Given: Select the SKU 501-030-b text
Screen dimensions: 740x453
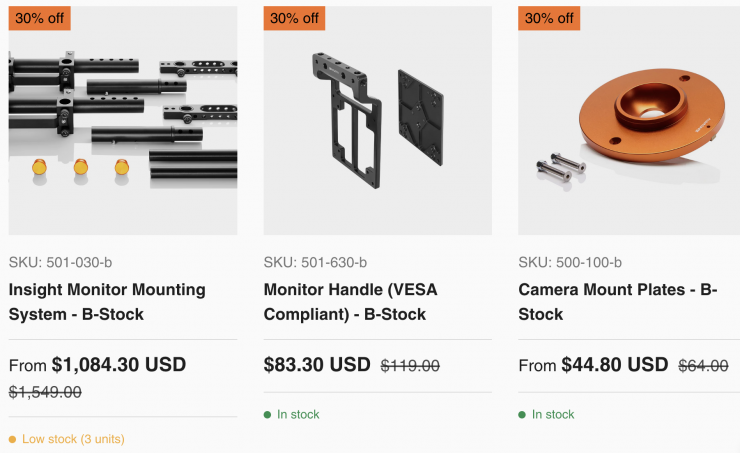Looking at the screenshot, I should point(60,263).
